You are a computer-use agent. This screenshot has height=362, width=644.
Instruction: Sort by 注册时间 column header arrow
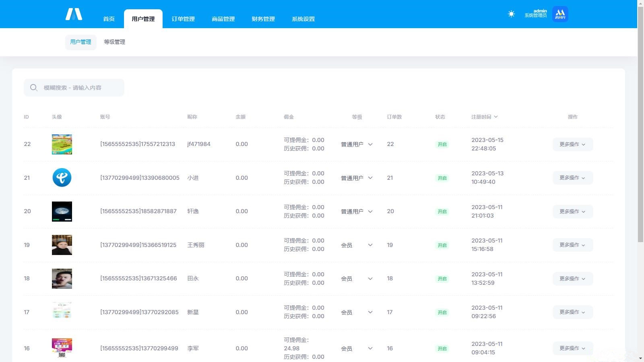(495, 117)
